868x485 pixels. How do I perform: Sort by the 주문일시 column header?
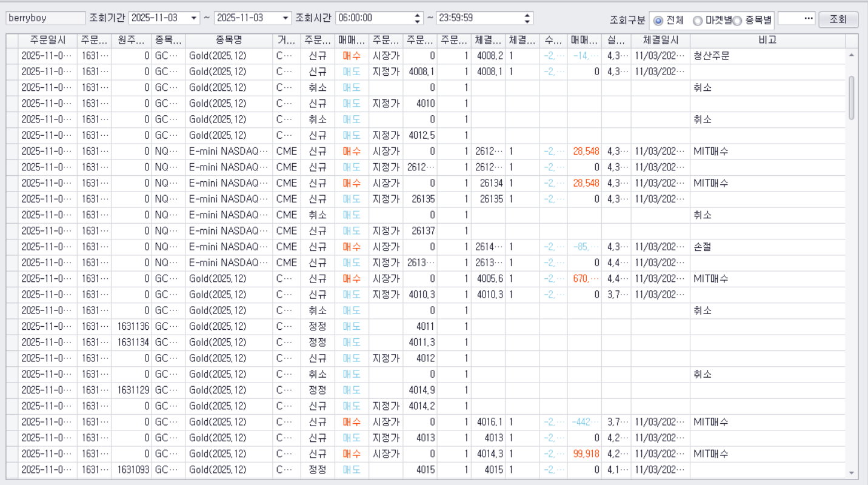coord(47,41)
